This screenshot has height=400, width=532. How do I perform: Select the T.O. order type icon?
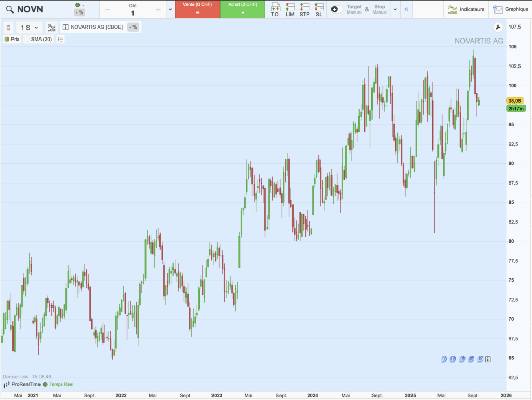click(276, 9)
